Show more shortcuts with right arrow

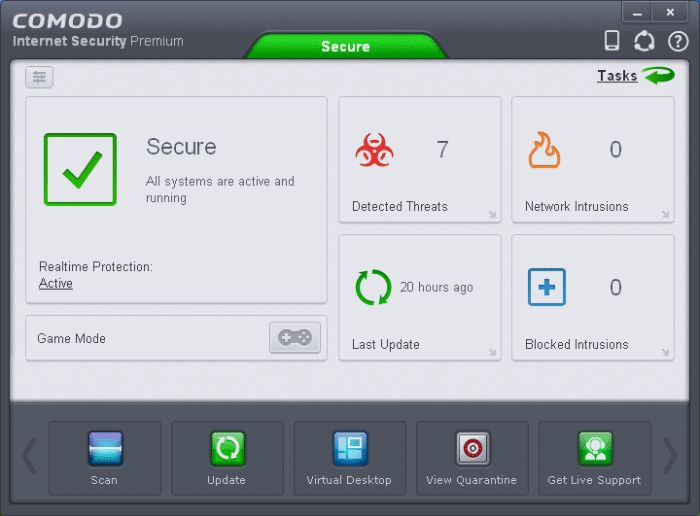click(x=670, y=456)
